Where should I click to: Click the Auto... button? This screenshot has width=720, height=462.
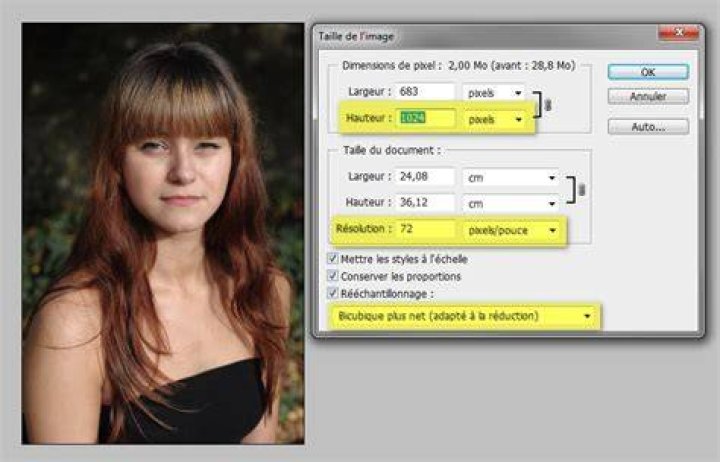[x=648, y=127]
